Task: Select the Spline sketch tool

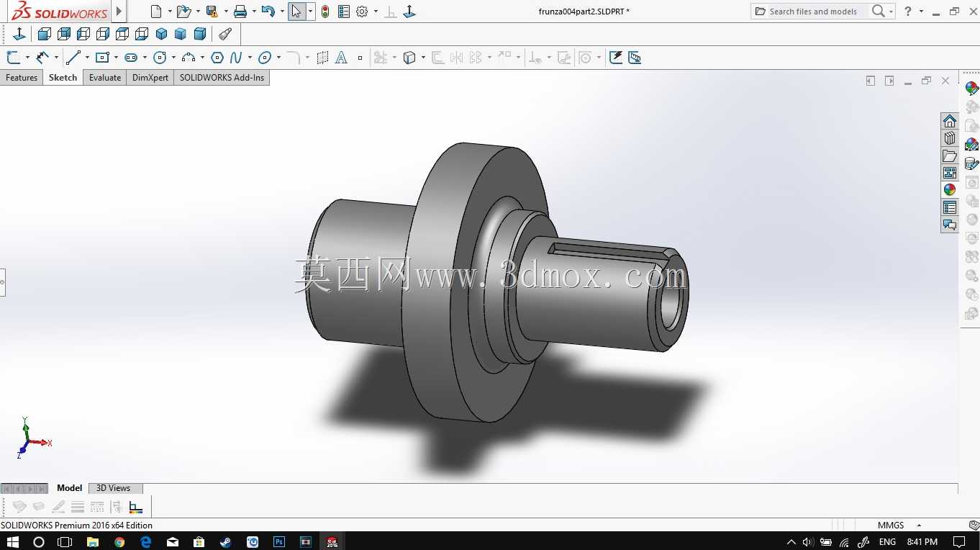Action: [235, 58]
